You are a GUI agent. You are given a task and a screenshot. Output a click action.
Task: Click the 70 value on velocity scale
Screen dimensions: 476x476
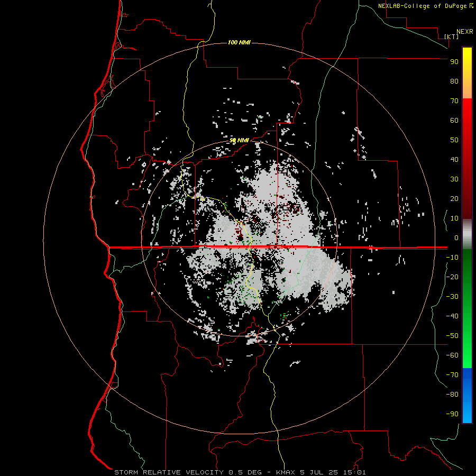(x=454, y=101)
